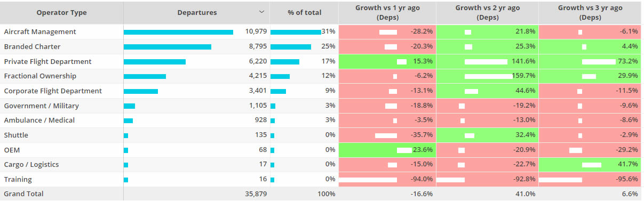Select the Operator Type column header

click(x=61, y=13)
